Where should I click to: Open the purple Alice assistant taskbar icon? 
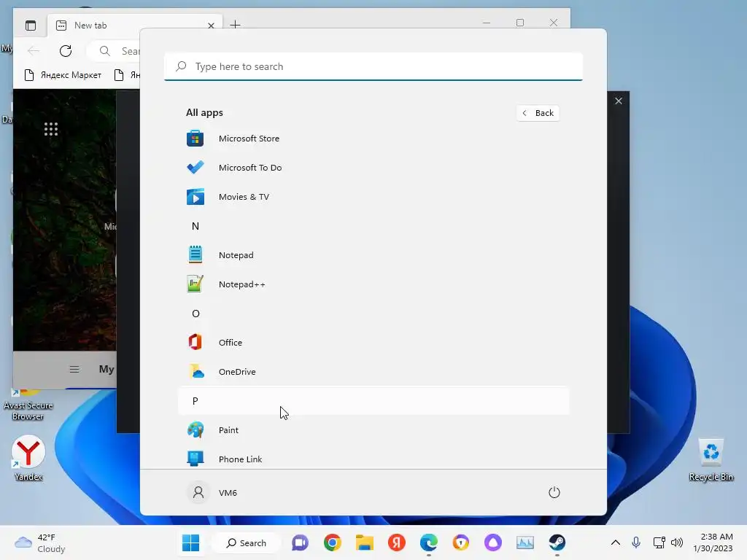click(x=493, y=542)
